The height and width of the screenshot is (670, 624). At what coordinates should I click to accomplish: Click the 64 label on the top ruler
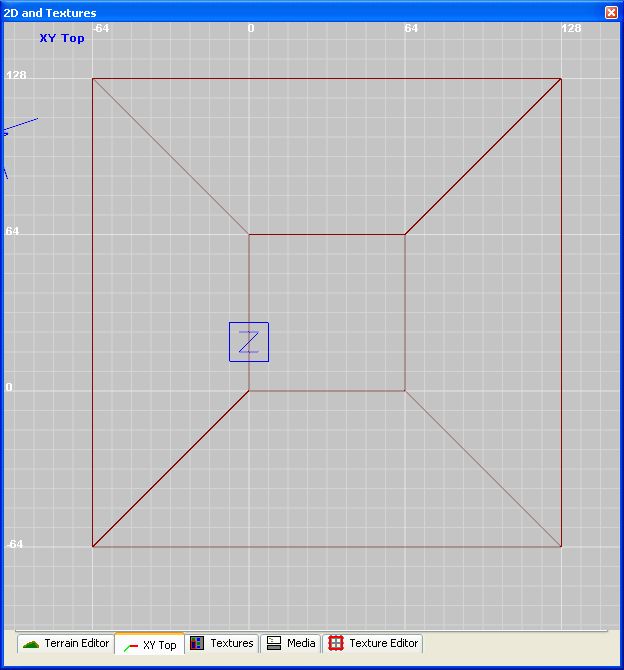[x=411, y=29]
